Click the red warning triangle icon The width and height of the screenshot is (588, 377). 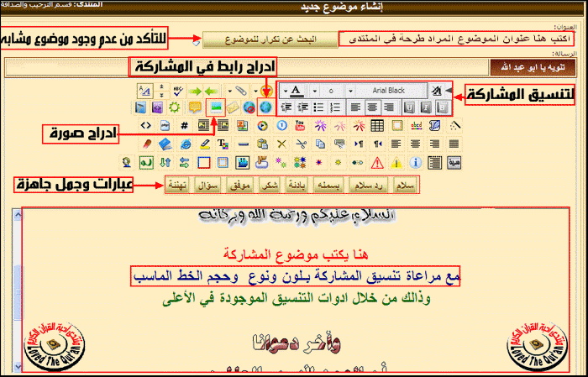click(x=377, y=161)
